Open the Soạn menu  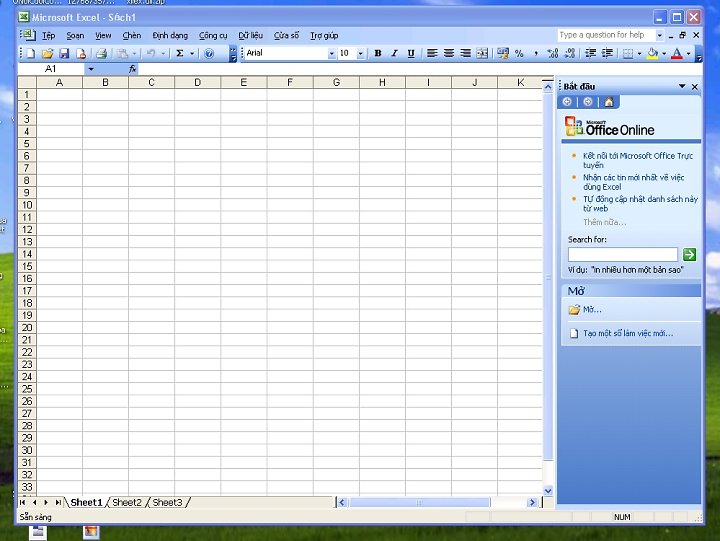click(x=75, y=35)
